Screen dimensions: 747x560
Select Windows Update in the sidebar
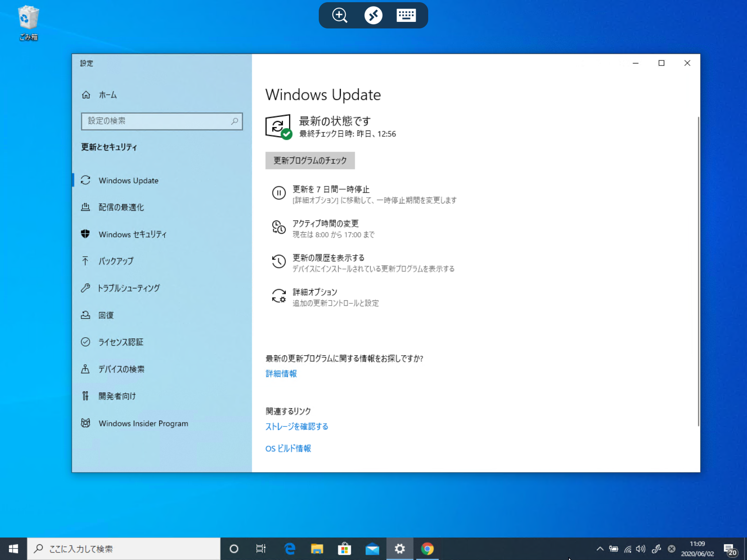[x=128, y=180]
